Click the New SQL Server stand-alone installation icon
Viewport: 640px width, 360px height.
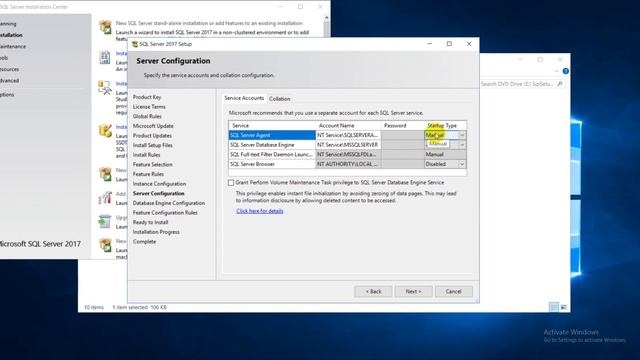coord(105,27)
